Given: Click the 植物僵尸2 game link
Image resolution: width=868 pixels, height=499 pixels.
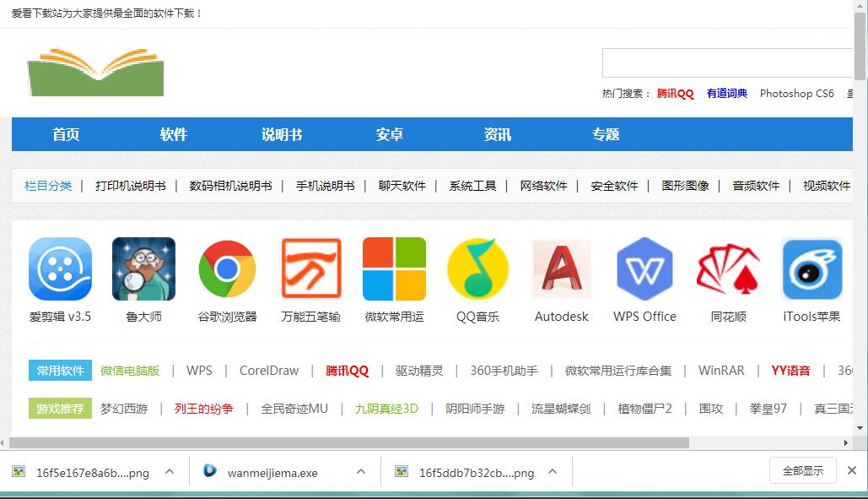Looking at the screenshot, I should [x=645, y=409].
